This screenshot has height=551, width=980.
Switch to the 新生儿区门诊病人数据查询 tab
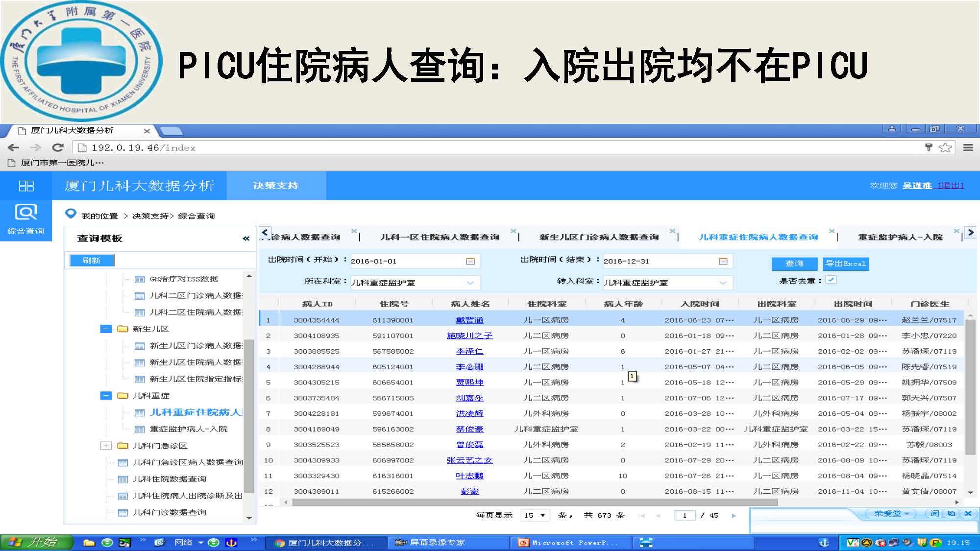click(x=599, y=238)
